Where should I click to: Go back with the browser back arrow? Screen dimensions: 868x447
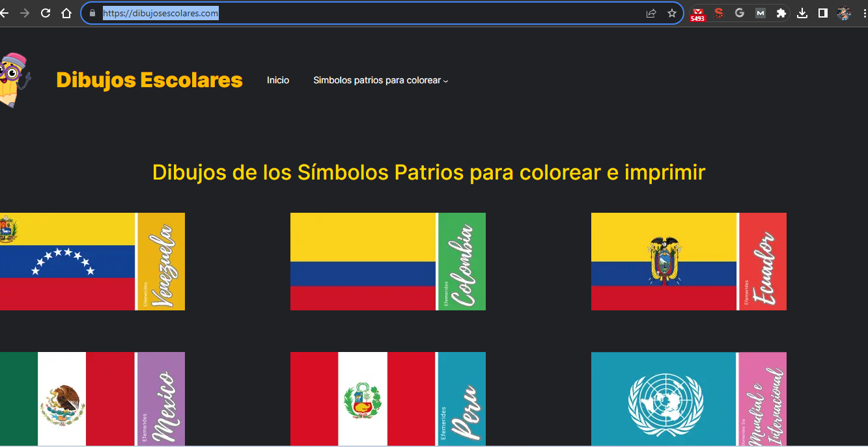[x=3, y=13]
